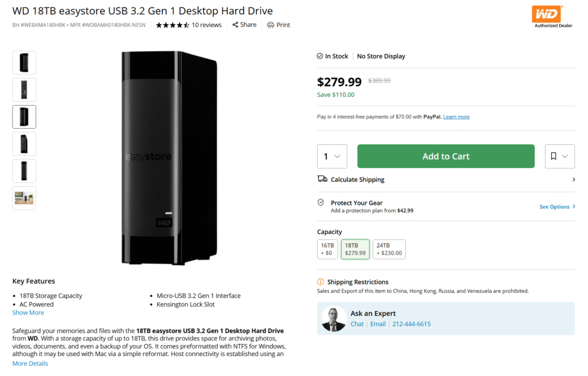Click the warning icon beside Shipping Restrictions

(321, 282)
